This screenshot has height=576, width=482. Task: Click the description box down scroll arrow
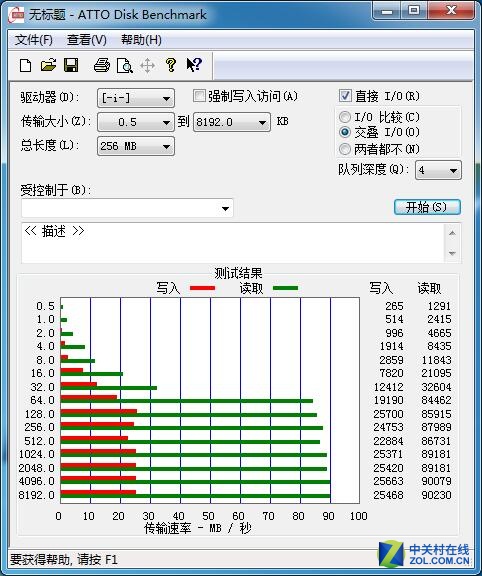pyautogui.click(x=452, y=253)
